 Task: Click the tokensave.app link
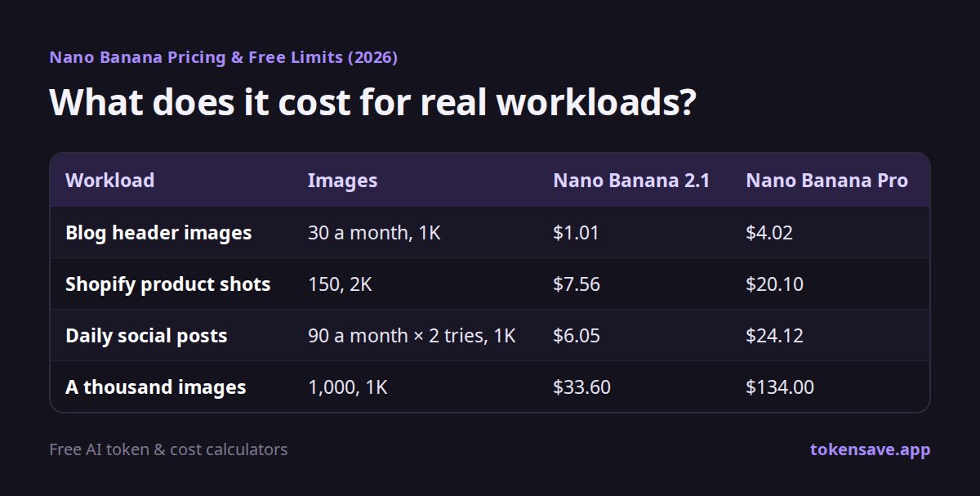coord(870,449)
